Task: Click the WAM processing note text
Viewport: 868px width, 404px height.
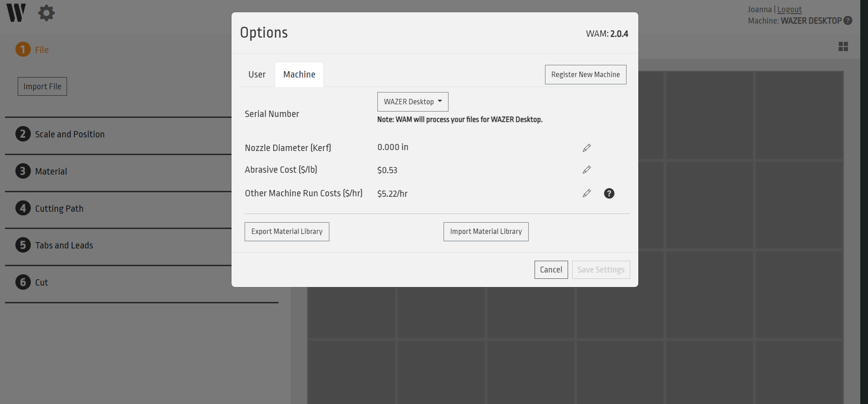Action: tap(460, 119)
